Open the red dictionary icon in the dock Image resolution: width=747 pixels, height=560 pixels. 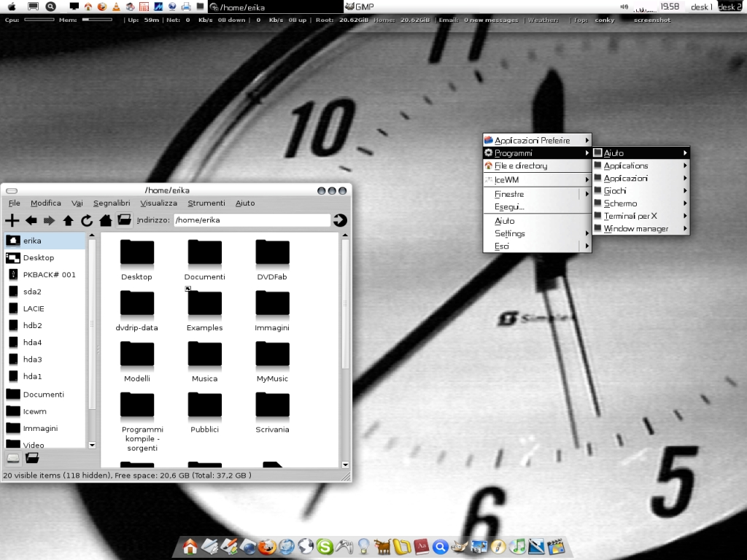421,546
